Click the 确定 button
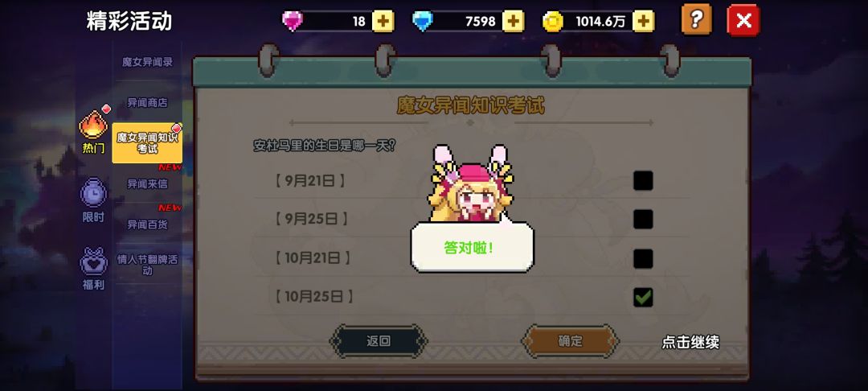 tap(570, 341)
